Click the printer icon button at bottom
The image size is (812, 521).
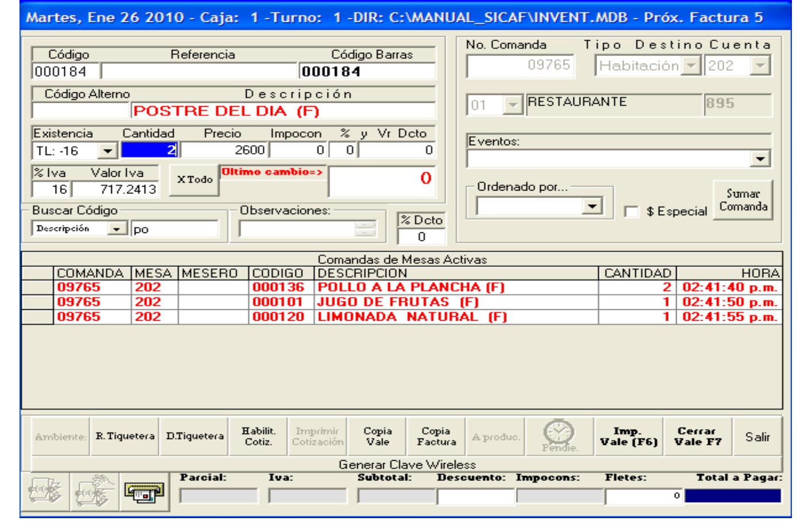coord(144,492)
